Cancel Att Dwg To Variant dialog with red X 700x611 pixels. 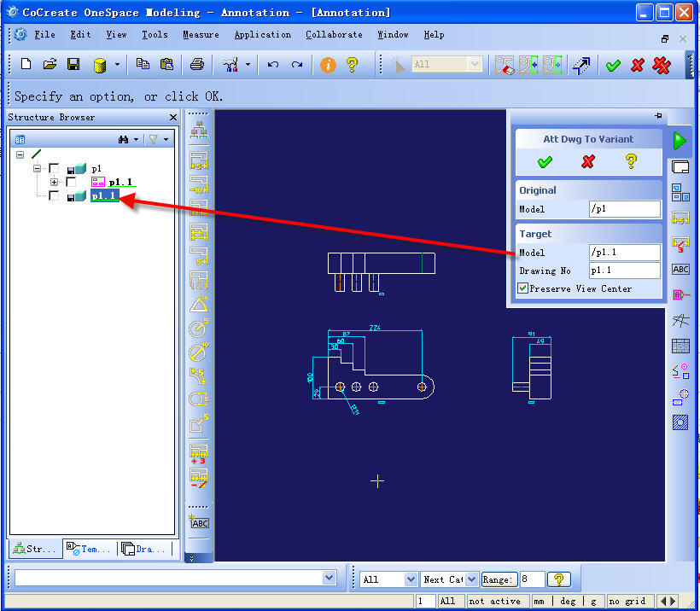click(x=588, y=161)
